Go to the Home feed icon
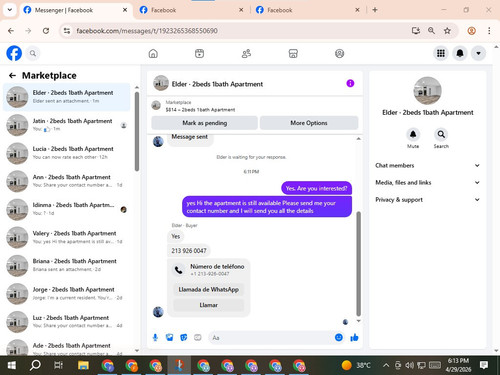This screenshot has height=375, width=500. tap(153, 53)
